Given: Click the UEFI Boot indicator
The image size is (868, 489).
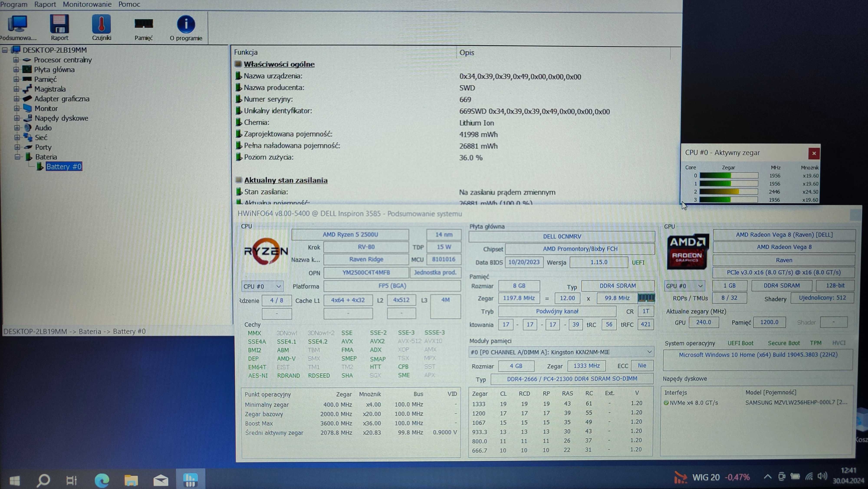Looking at the screenshot, I should [740, 343].
